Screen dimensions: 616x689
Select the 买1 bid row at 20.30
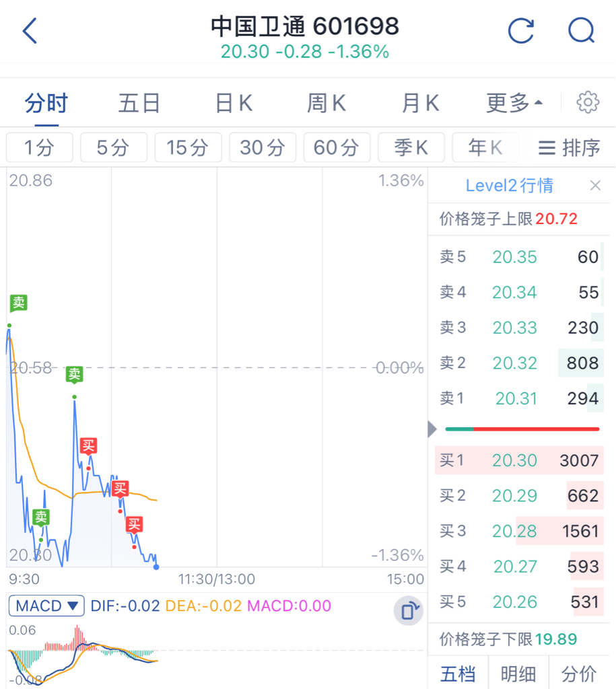coord(519,460)
